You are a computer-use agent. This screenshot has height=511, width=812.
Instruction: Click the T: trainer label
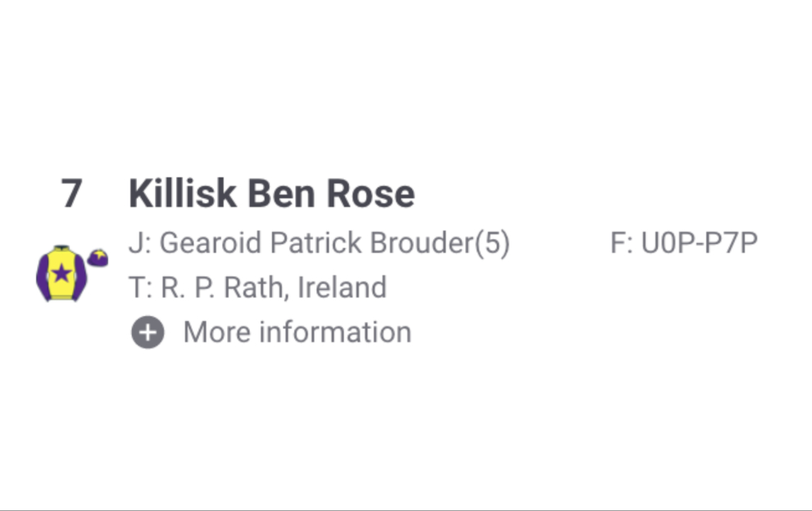click(138, 287)
